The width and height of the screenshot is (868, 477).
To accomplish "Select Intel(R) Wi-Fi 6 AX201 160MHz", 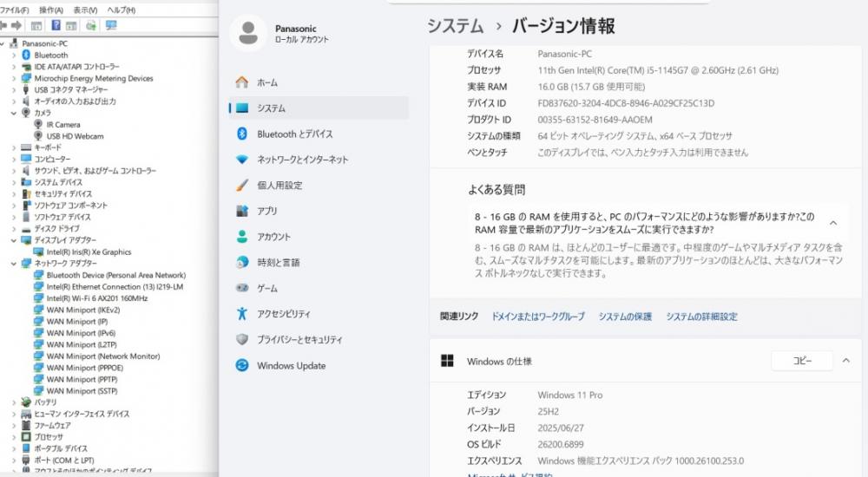I will click(x=97, y=298).
